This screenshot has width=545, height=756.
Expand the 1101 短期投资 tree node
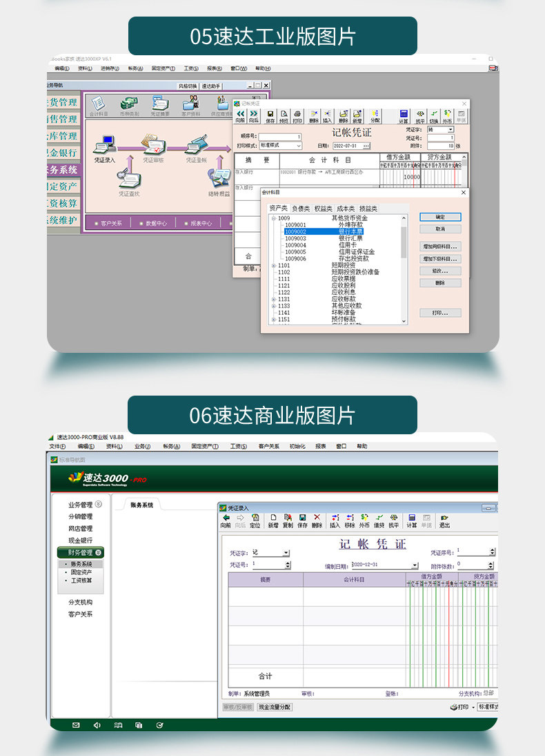(274, 266)
